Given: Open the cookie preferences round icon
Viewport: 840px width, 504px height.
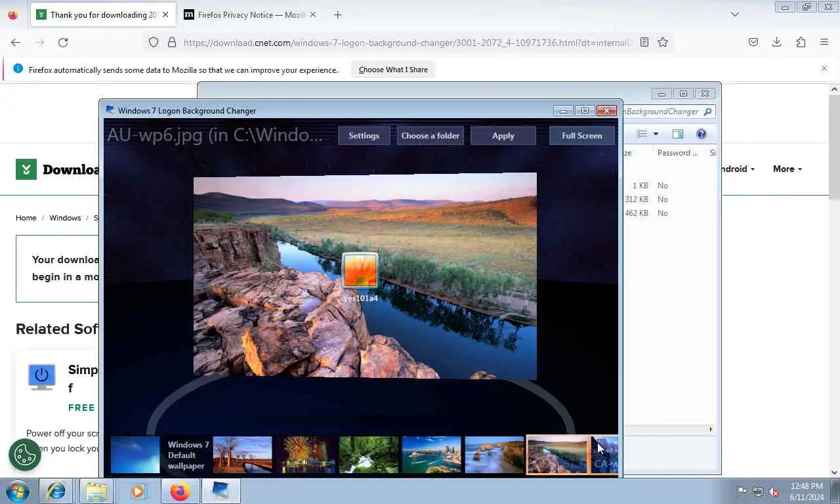Looking at the screenshot, I should (25, 454).
